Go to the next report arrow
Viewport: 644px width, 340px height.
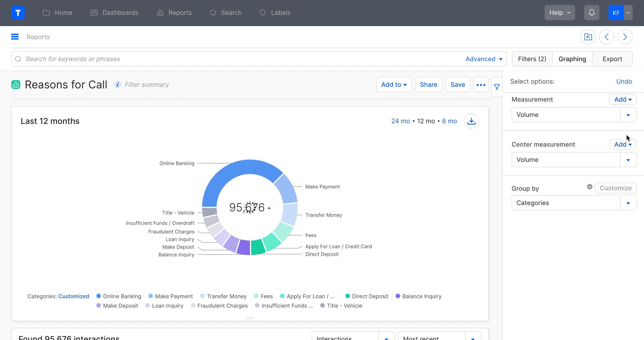coord(625,37)
